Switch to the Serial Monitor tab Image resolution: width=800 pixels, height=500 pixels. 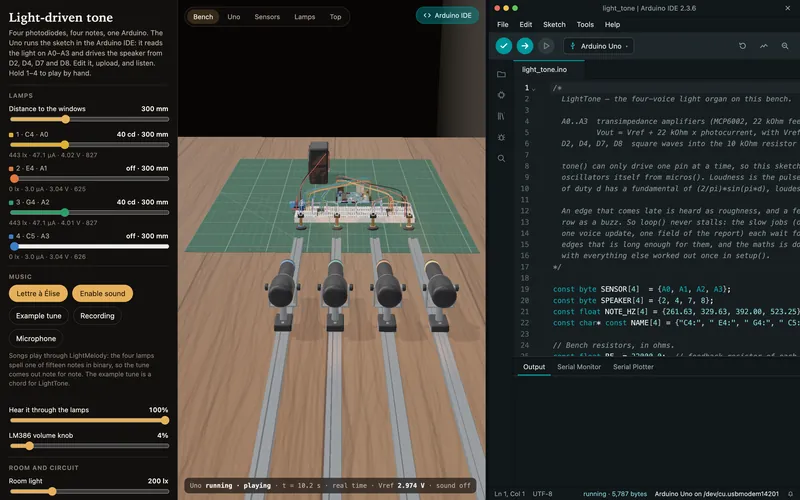579,367
